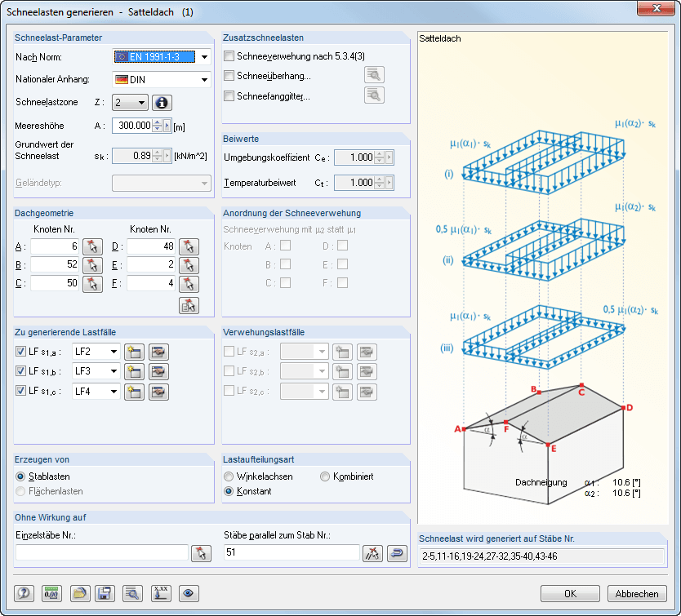The width and height of the screenshot is (681, 616).
Task: Decrease the Temperaturbeiwert Ct spinner value
Action: [380, 186]
